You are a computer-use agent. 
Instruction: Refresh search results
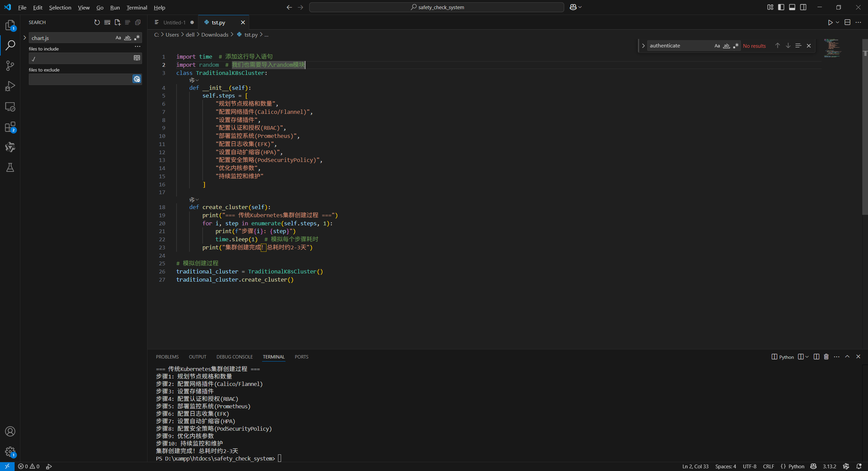click(97, 22)
